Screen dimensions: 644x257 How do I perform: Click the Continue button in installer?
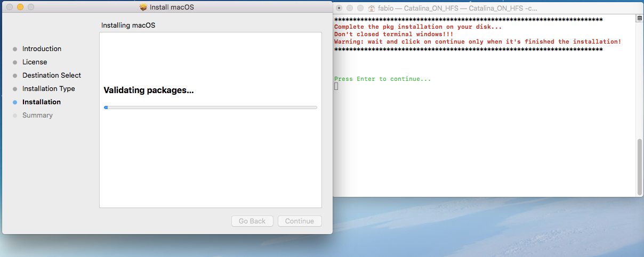pyautogui.click(x=300, y=221)
